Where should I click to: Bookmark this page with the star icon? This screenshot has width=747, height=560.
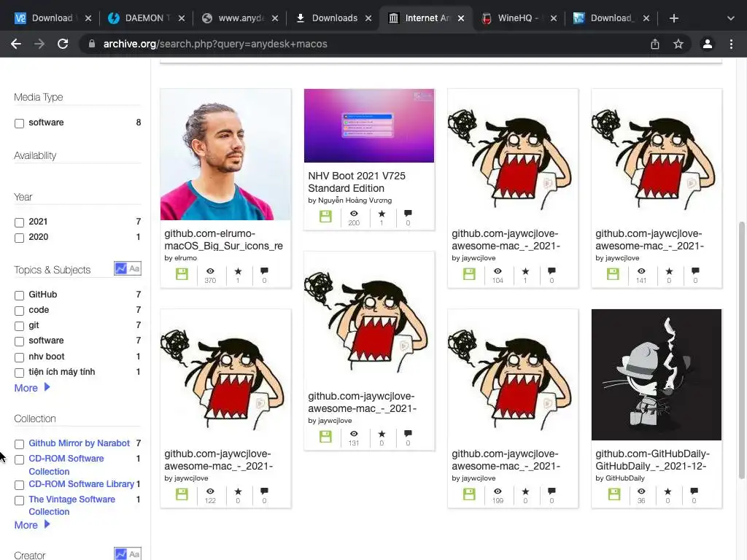[x=678, y=44]
